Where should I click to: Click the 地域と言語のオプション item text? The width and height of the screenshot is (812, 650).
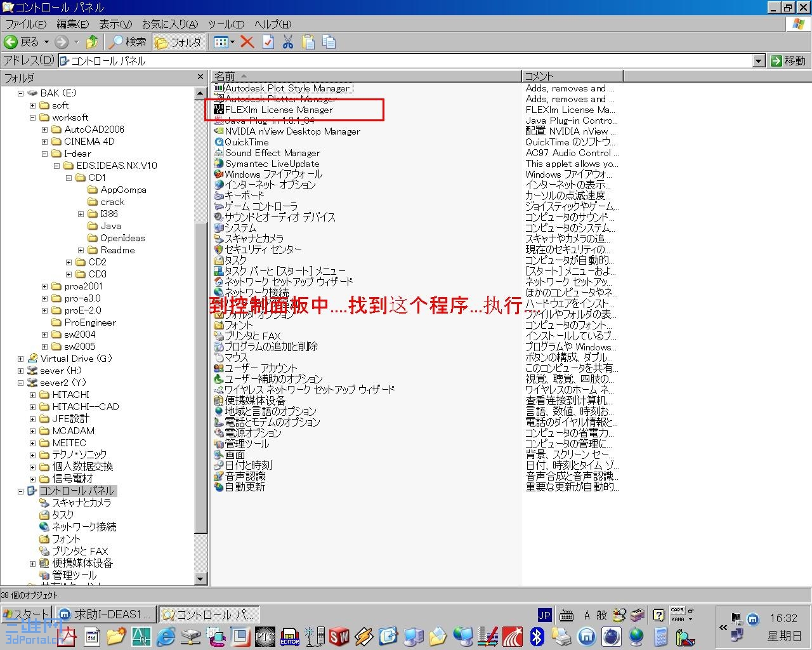270,411
